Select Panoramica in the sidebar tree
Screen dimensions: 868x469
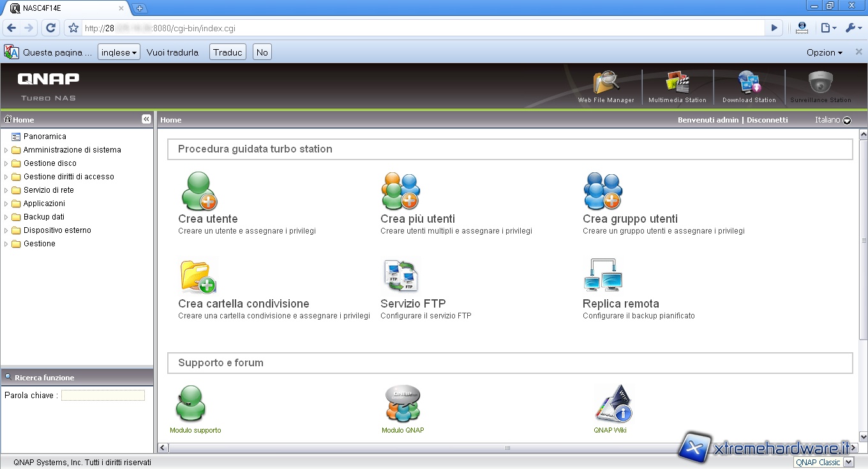coord(45,137)
